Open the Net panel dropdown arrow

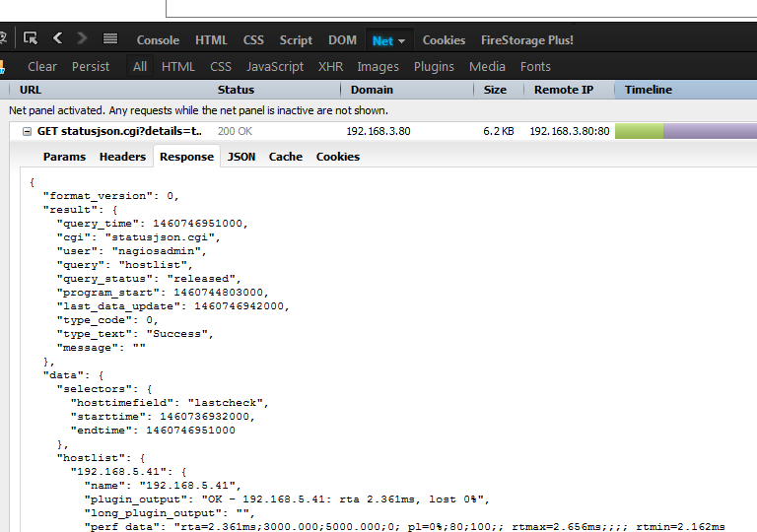pyautogui.click(x=401, y=41)
